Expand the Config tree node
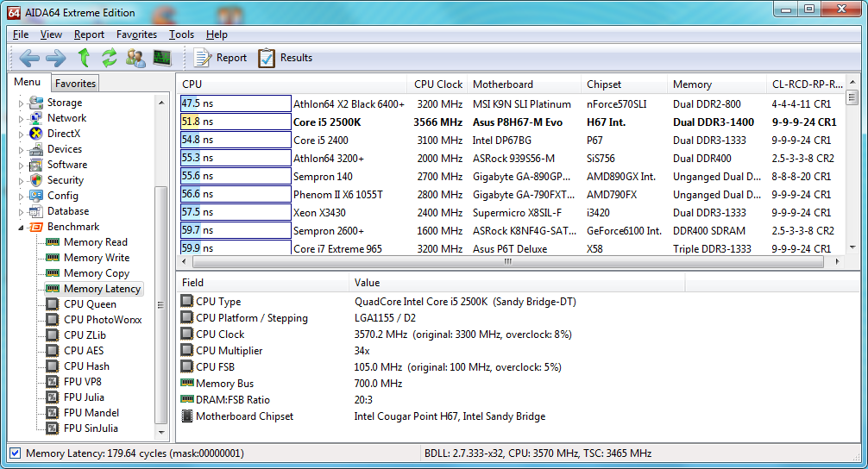Image resolution: width=868 pixels, height=469 pixels. click(x=21, y=197)
